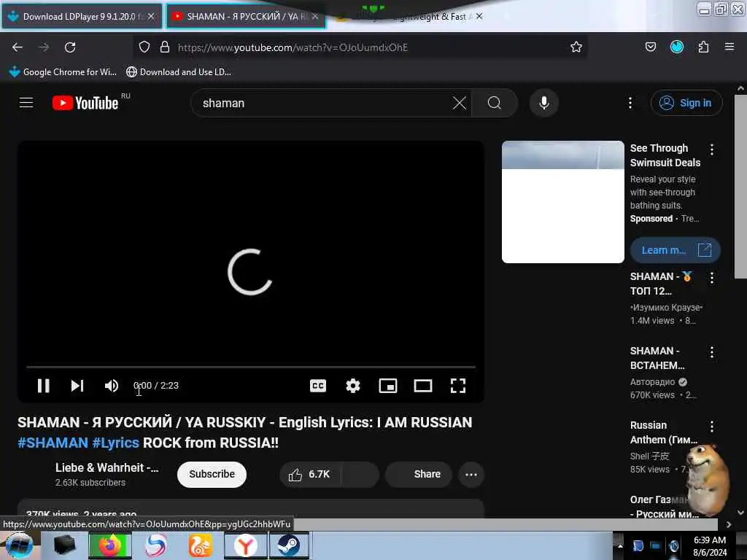Open Russian Anthem video suggestion
The image size is (747, 560).
663,432
